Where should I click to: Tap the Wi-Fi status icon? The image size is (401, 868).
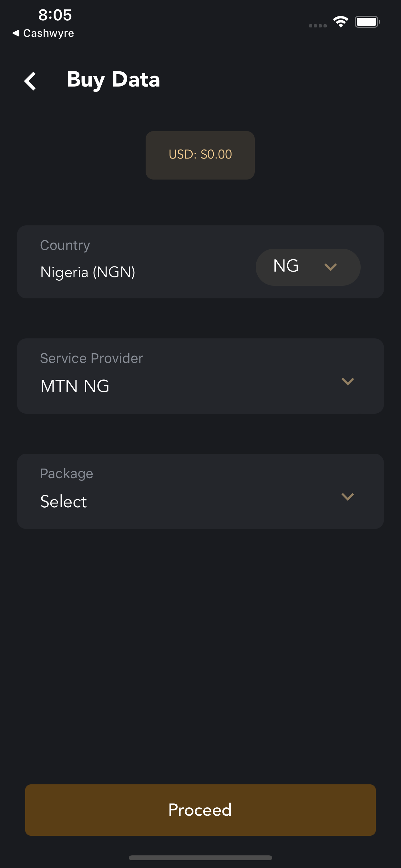[x=341, y=22]
